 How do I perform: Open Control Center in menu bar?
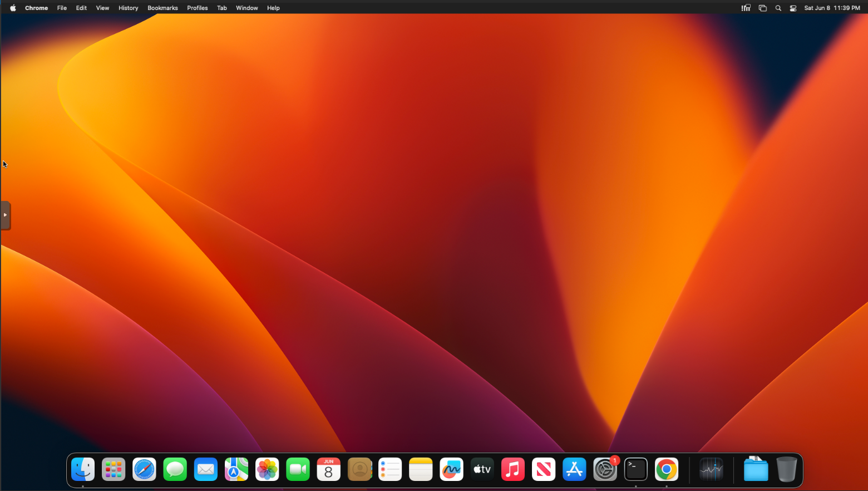pos(793,8)
